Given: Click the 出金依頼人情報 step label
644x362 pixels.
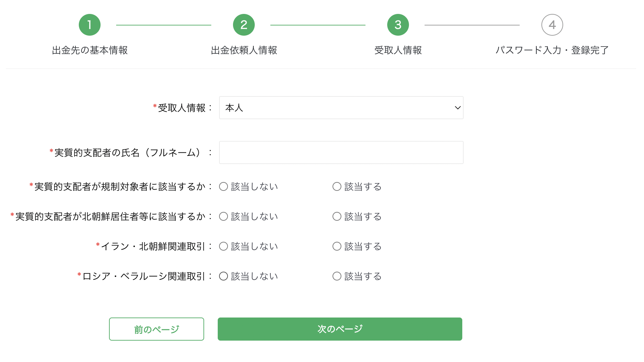Looking at the screenshot, I should click(244, 50).
